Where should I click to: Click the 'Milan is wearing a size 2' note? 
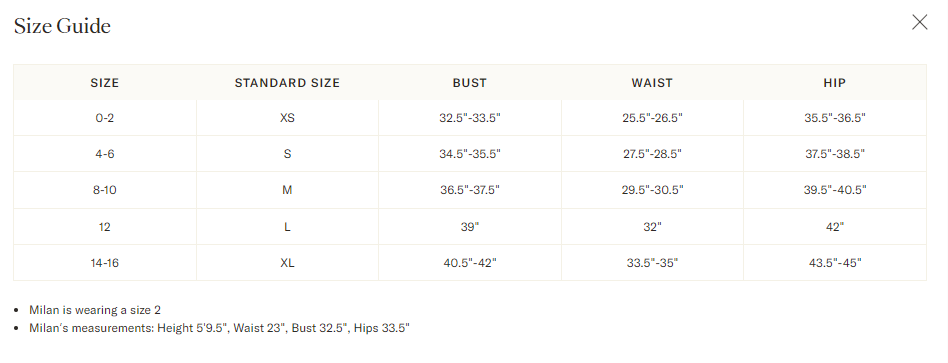pos(95,310)
